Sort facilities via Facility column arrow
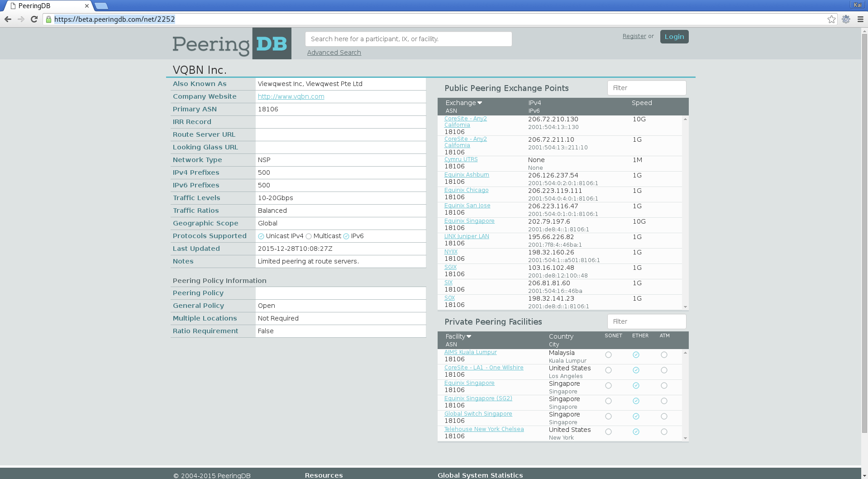This screenshot has width=868, height=479. 469,336
